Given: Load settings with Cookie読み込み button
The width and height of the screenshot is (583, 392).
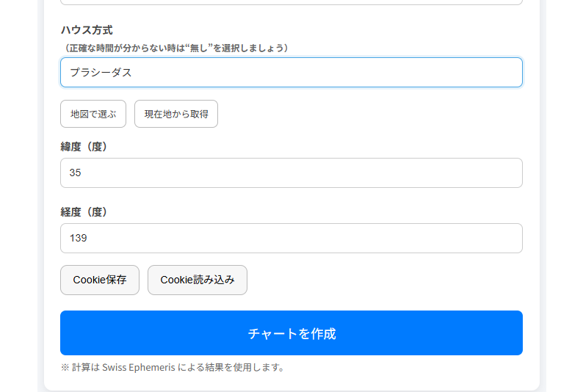Looking at the screenshot, I should point(198,280).
